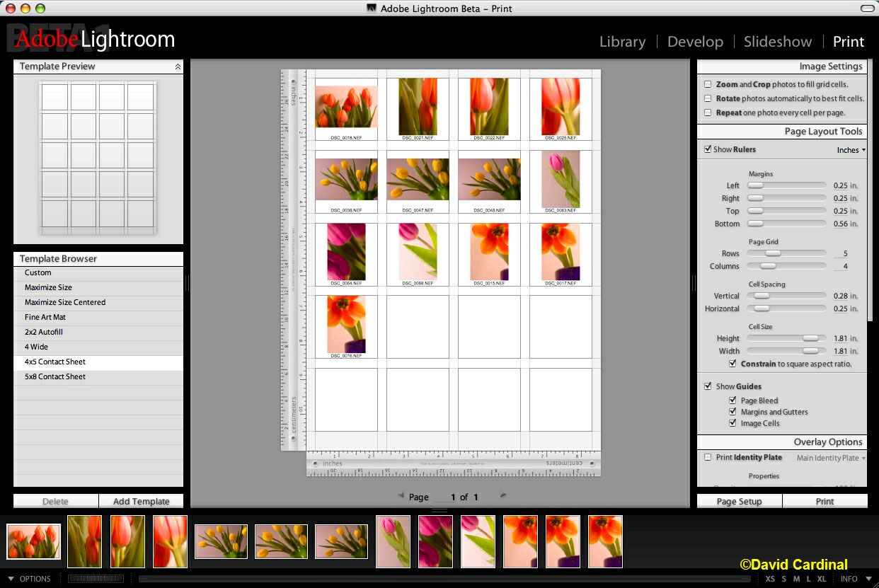Go to the previous page arrow
This screenshot has width=879, height=588.
coord(401,496)
